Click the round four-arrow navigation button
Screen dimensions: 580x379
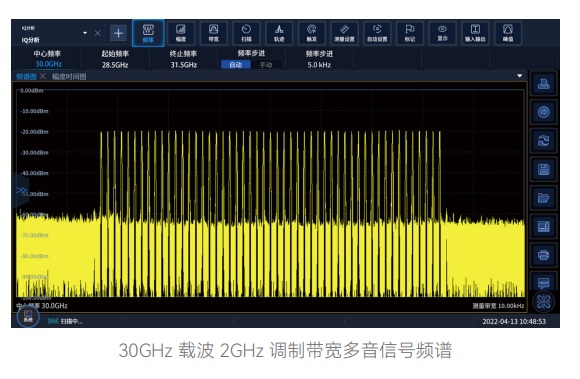[x=543, y=302]
